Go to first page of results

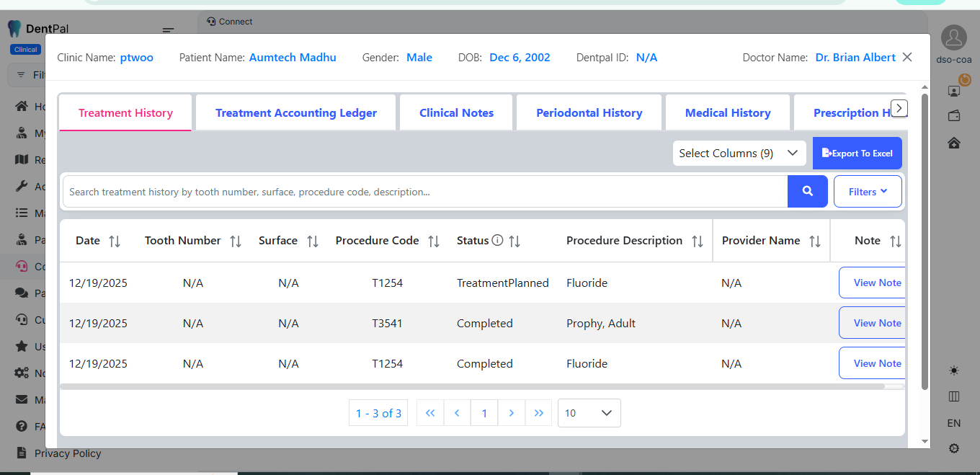coord(430,413)
